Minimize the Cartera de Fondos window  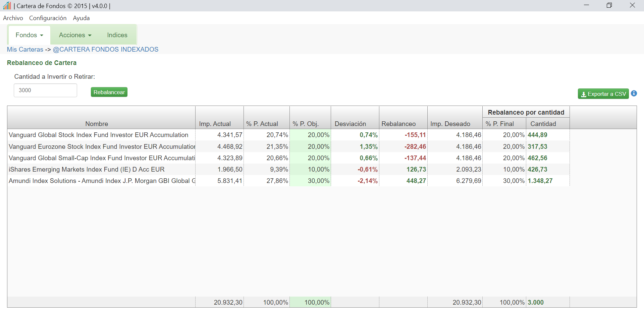point(586,5)
